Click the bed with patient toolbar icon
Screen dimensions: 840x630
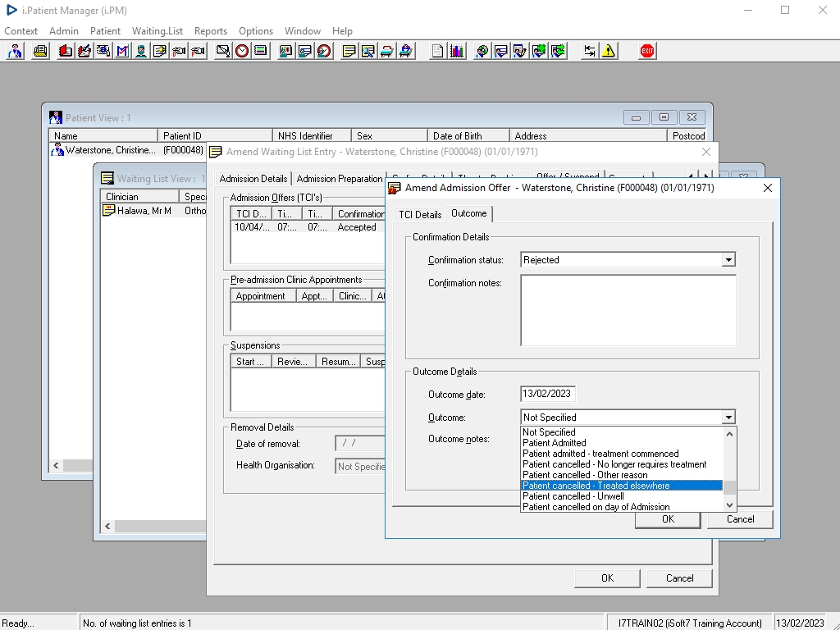click(406, 52)
